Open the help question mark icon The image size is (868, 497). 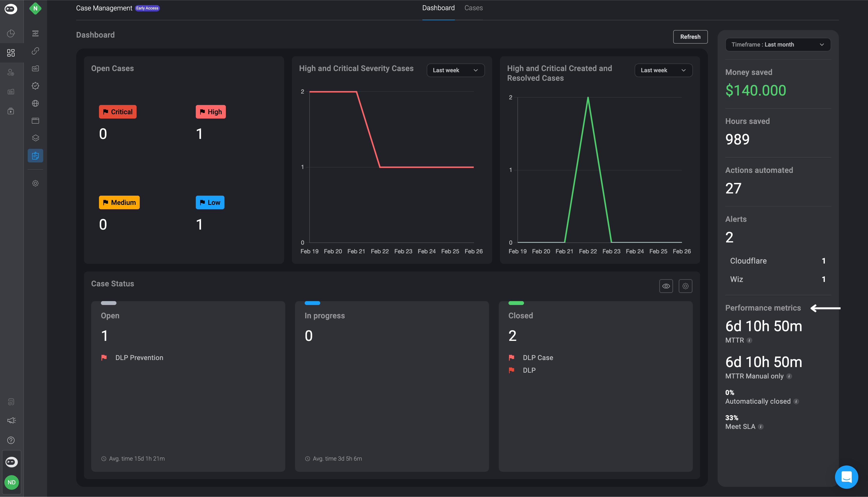tap(11, 440)
